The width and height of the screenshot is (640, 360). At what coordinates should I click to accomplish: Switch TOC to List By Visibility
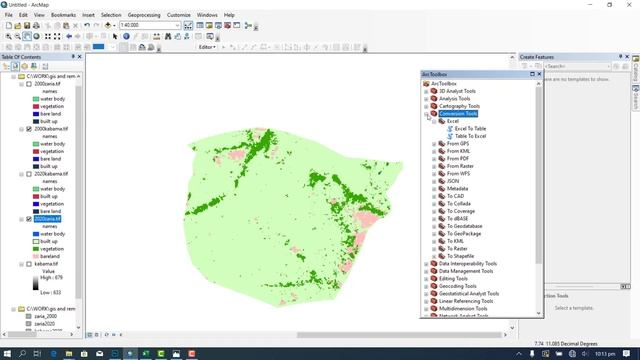pos(24,67)
